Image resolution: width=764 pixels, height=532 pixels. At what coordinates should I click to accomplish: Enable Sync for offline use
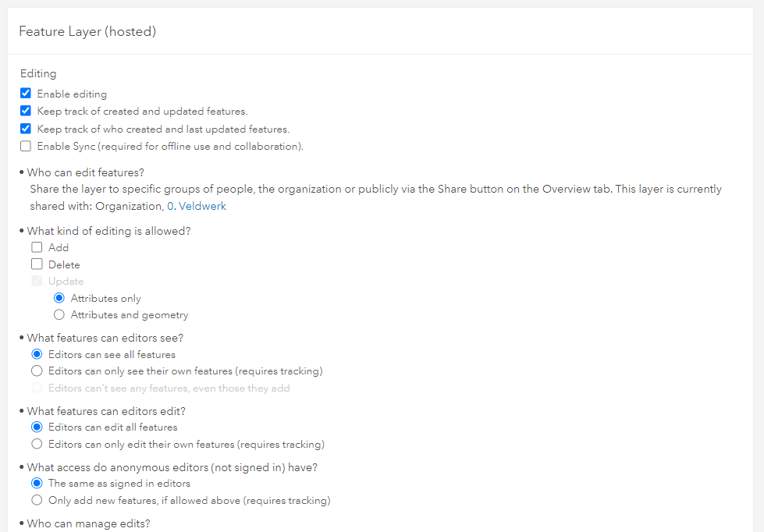click(25, 145)
